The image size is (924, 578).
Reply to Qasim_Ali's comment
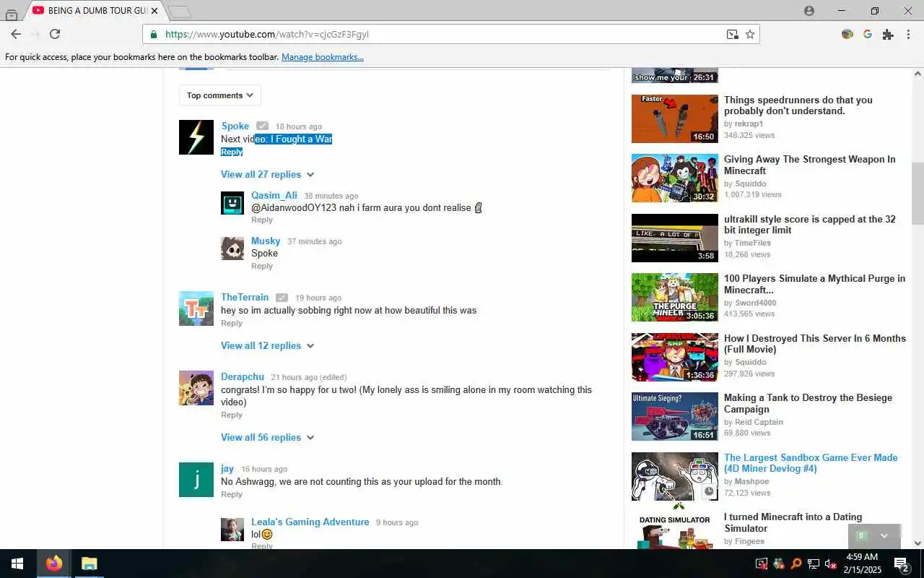click(262, 220)
